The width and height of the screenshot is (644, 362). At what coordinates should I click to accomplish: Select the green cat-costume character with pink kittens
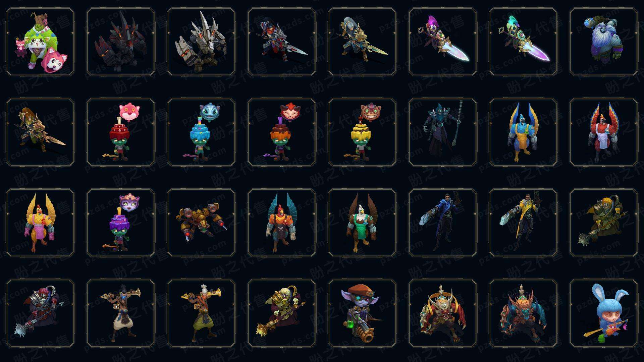click(40, 42)
